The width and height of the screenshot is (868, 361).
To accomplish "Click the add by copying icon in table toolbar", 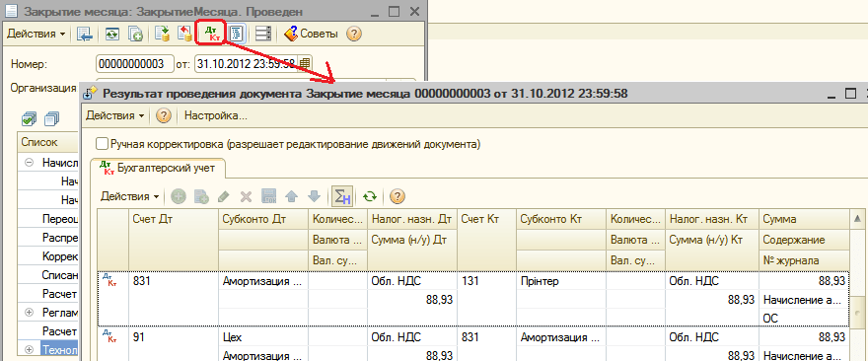I will click(x=201, y=196).
